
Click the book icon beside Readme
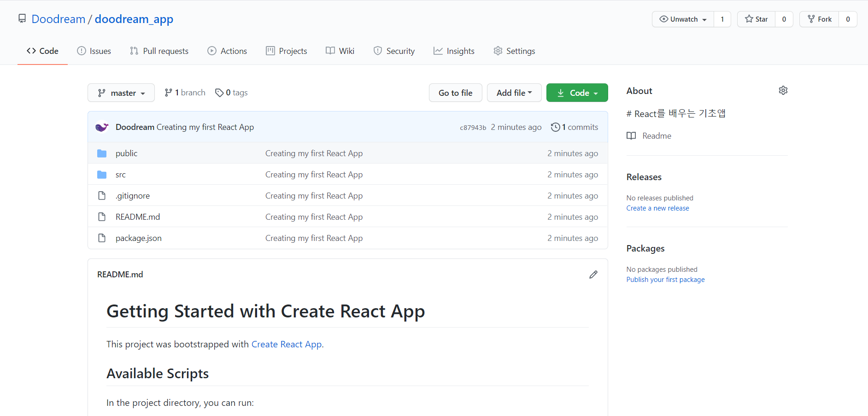631,136
